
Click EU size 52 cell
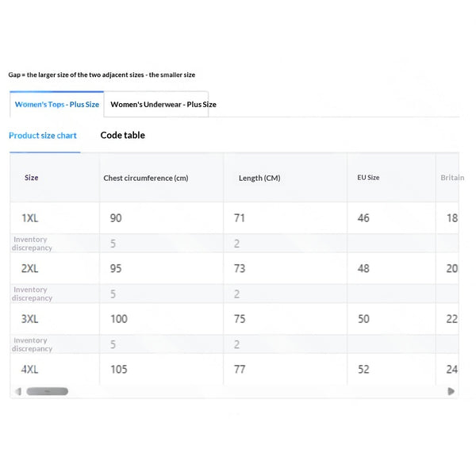[363, 369]
